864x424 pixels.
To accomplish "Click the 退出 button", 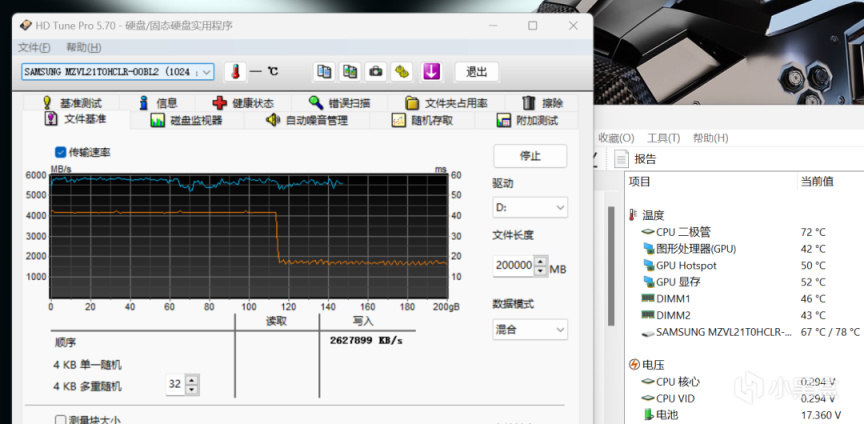I will [477, 72].
